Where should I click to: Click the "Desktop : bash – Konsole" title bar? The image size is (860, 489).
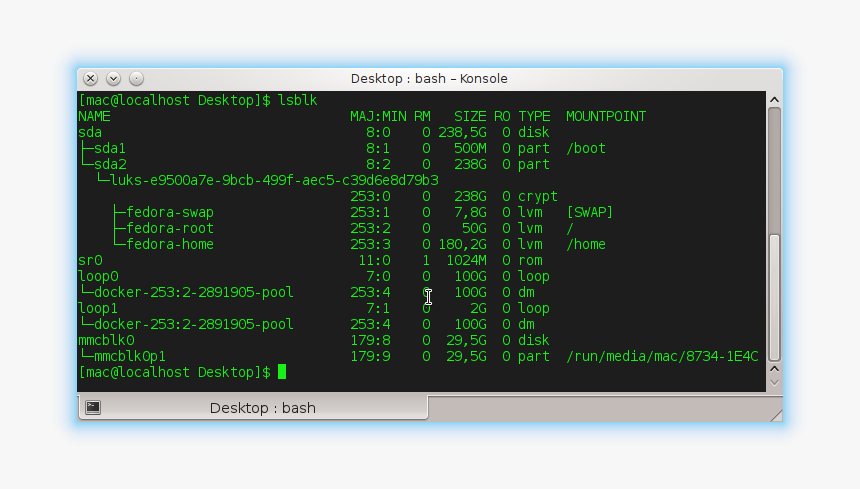pyautogui.click(x=429, y=78)
